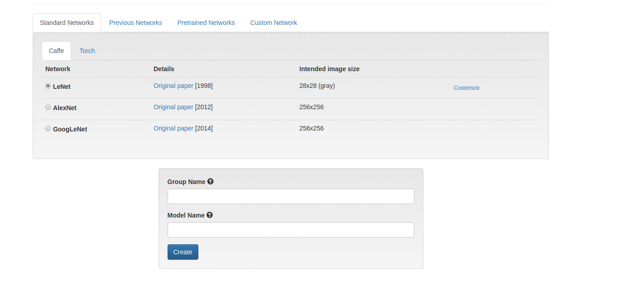Click the Network column header

pos(58,68)
